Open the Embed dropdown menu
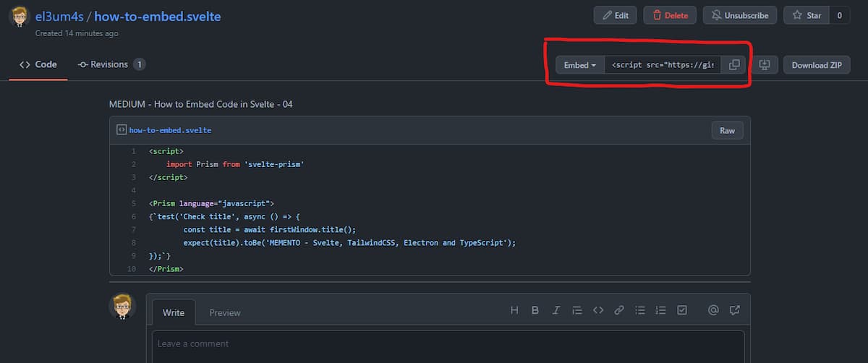 [x=580, y=65]
